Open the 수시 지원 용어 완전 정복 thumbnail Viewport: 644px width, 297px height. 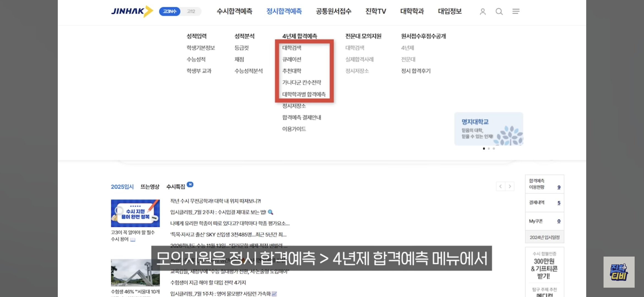(x=135, y=213)
